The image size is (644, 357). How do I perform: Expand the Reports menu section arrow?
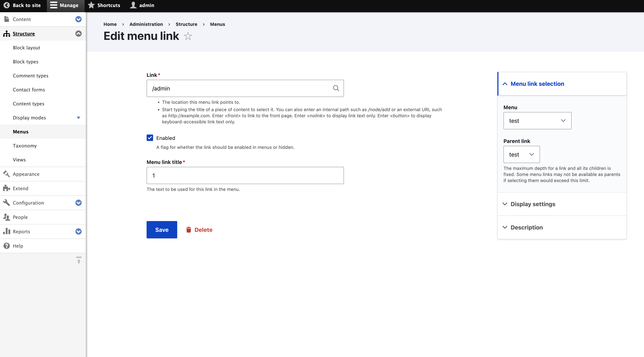pyautogui.click(x=79, y=231)
